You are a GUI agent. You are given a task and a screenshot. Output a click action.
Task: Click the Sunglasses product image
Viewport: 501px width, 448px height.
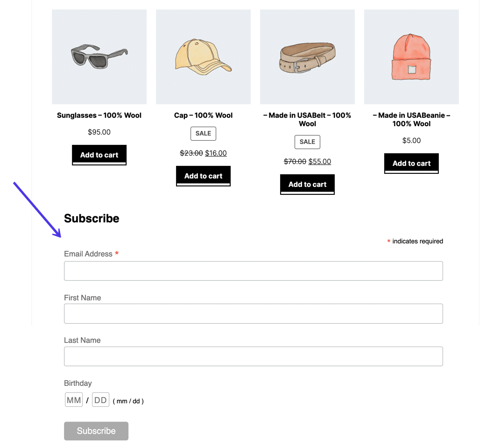coord(99,56)
